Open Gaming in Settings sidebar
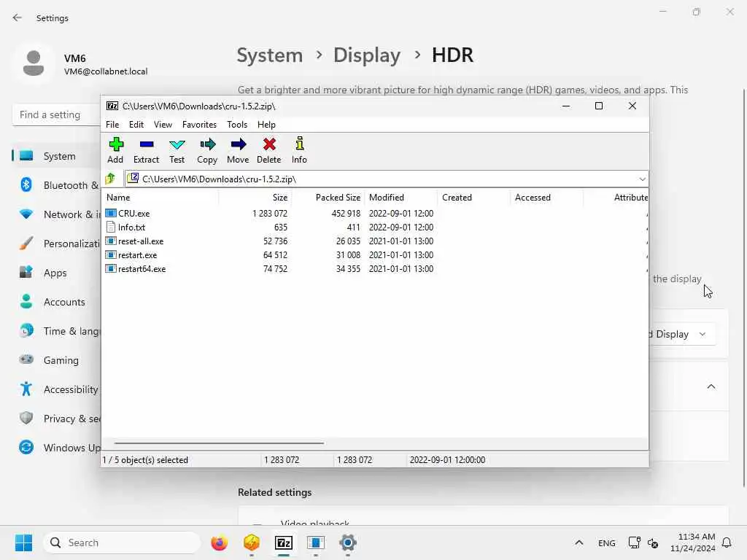The height and width of the screenshot is (560, 747). [x=56, y=360]
